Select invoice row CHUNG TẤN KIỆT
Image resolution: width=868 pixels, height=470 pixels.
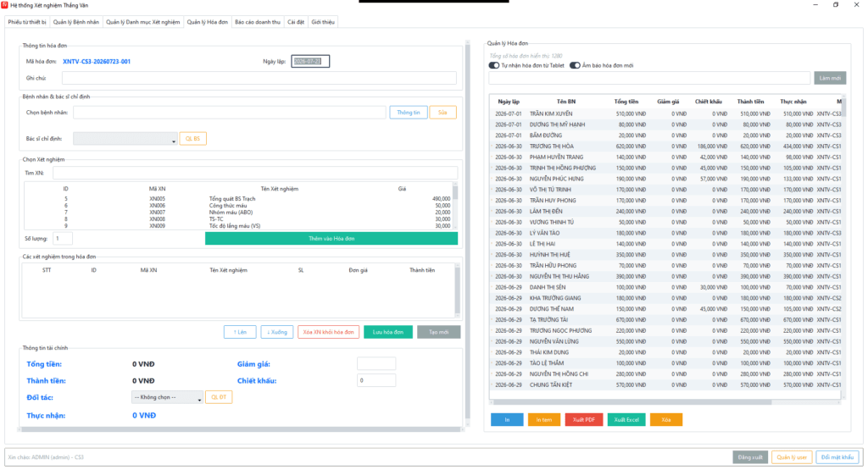[x=665, y=384]
